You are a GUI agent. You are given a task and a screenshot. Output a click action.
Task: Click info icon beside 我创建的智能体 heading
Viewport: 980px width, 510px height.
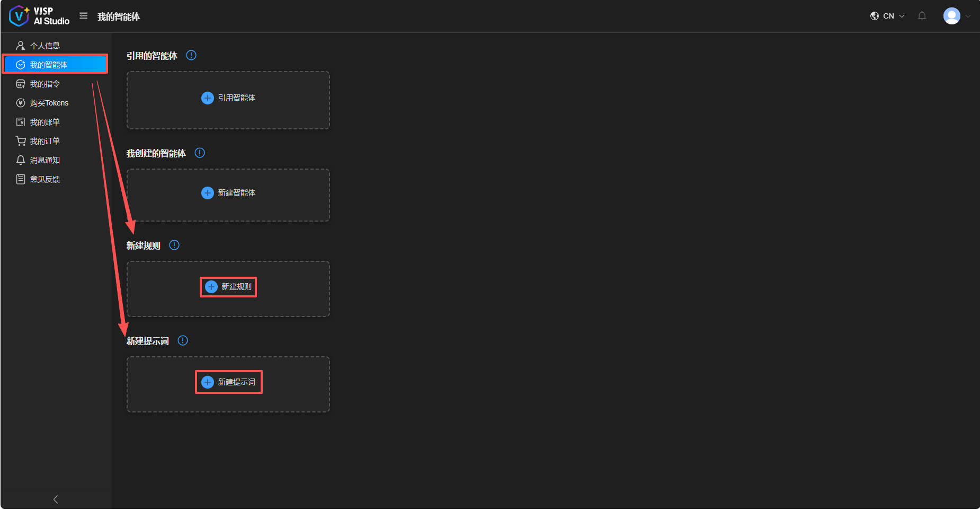coord(200,153)
